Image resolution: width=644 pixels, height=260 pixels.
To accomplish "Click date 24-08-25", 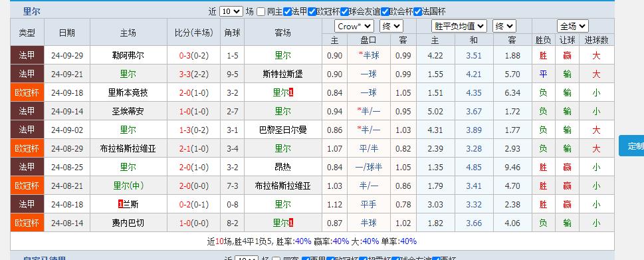I will pyautogui.click(x=67, y=167).
